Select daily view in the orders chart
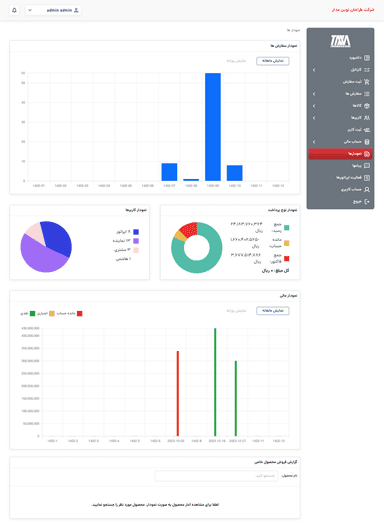384x524 pixels. point(236,61)
